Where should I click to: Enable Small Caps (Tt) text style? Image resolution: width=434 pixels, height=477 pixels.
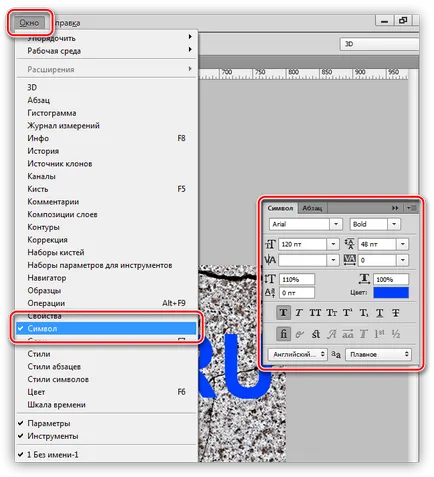pos(331,313)
